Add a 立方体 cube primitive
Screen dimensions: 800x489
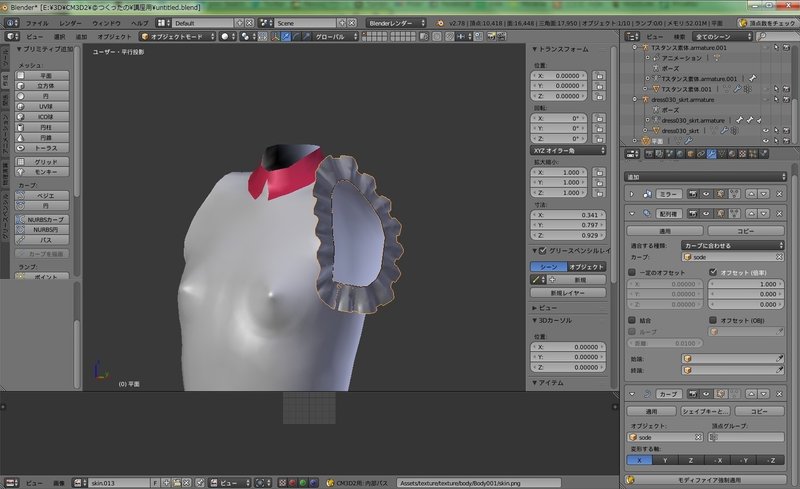coord(42,86)
